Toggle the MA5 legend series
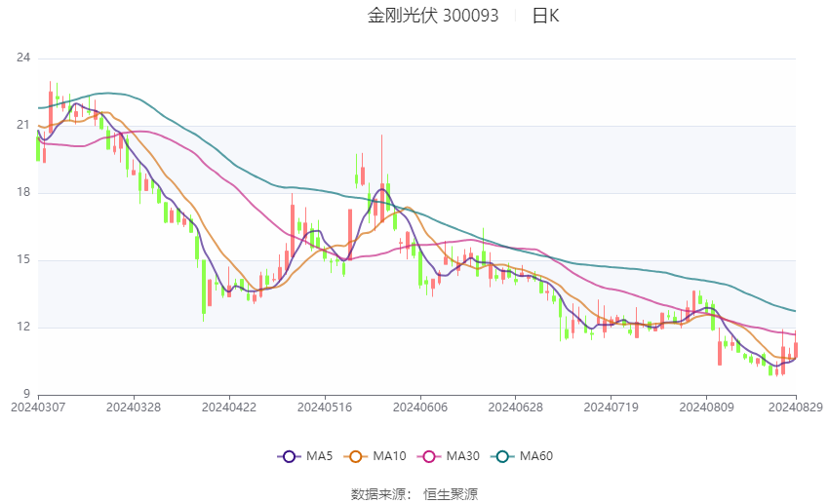The width and height of the screenshot is (829, 504). 305,456
